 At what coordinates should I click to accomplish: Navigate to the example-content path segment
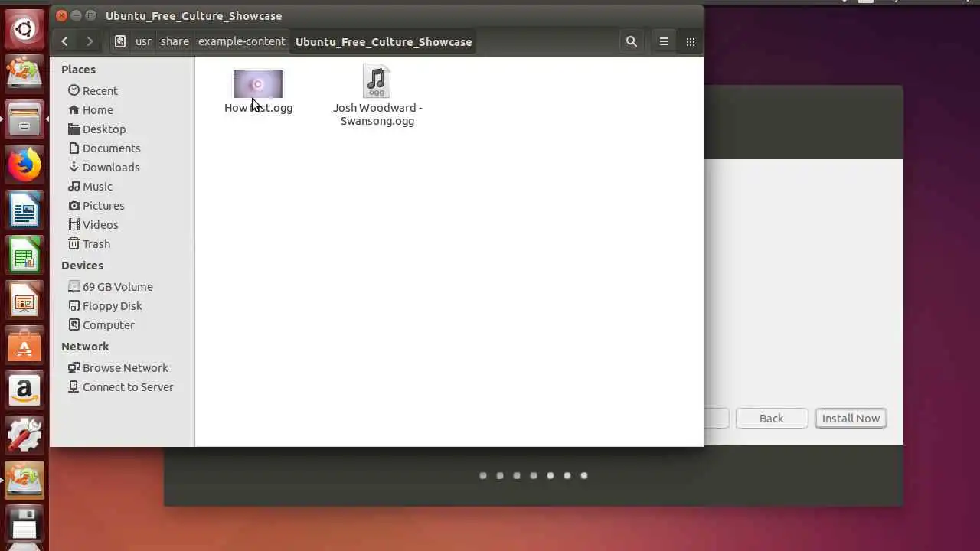(241, 41)
